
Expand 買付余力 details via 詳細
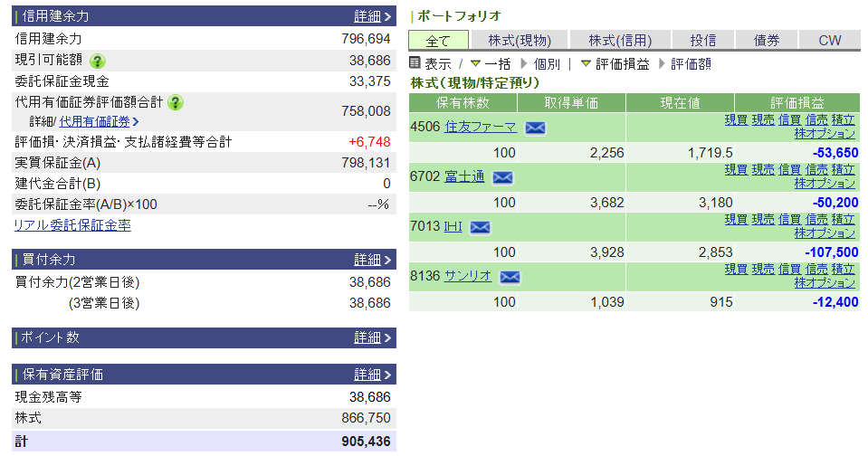(x=372, y=260)
